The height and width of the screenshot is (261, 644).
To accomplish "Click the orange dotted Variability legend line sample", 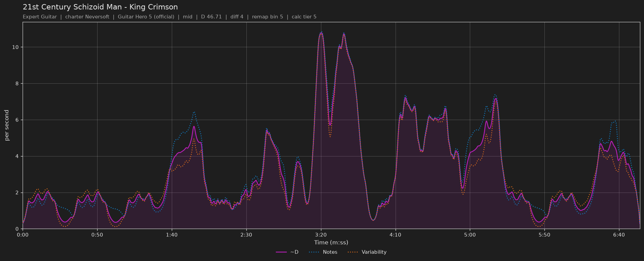I will (353, 252).
